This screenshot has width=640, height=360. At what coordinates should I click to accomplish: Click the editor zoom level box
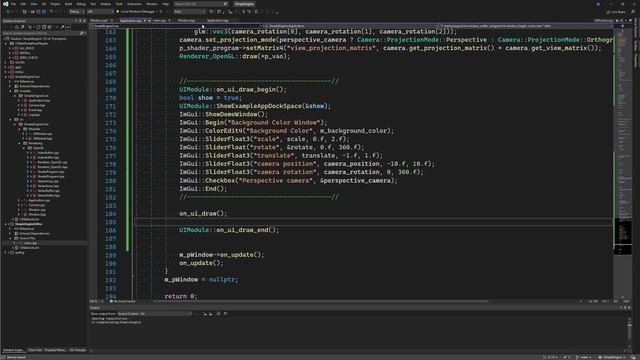point(95,301)
